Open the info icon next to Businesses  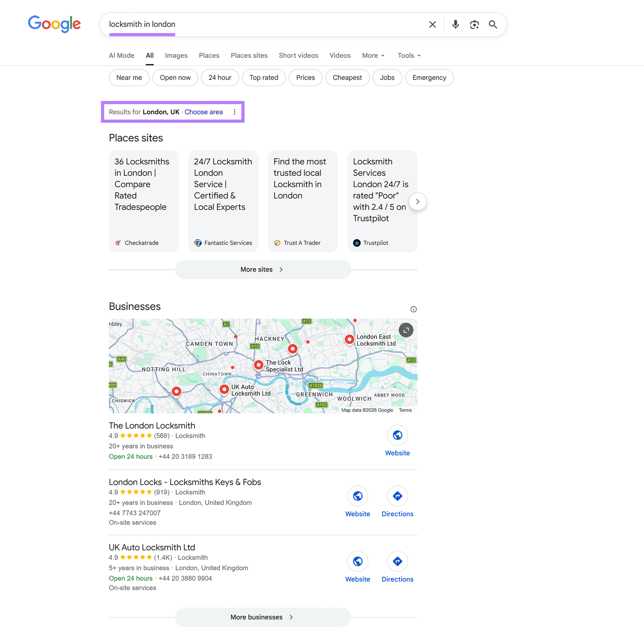point(413,309)
